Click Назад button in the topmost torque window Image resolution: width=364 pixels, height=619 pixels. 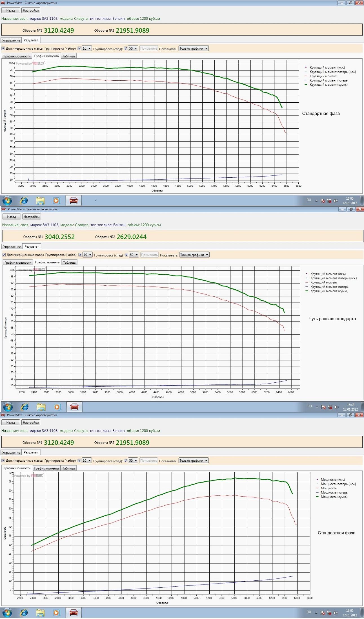click(x=11, y=10)
